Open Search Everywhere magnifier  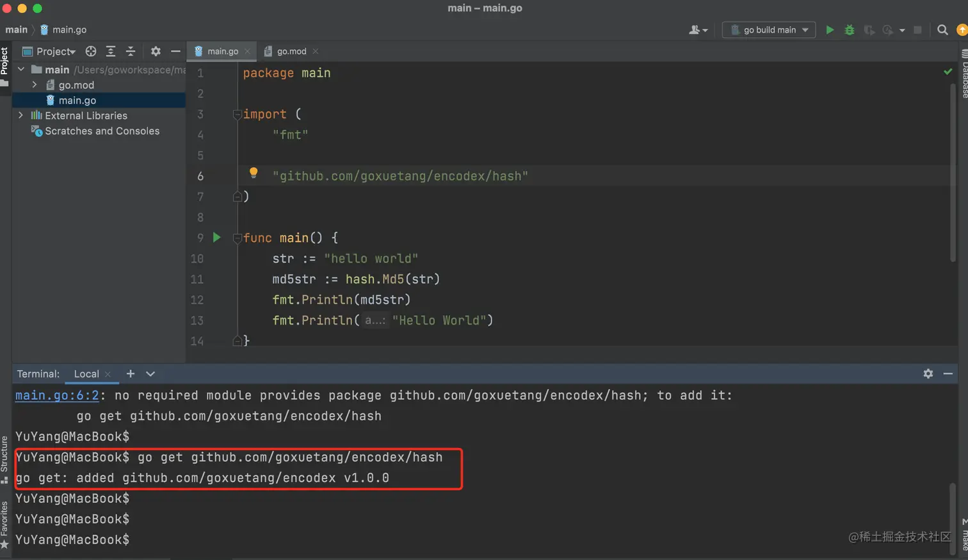coord(942,29)
